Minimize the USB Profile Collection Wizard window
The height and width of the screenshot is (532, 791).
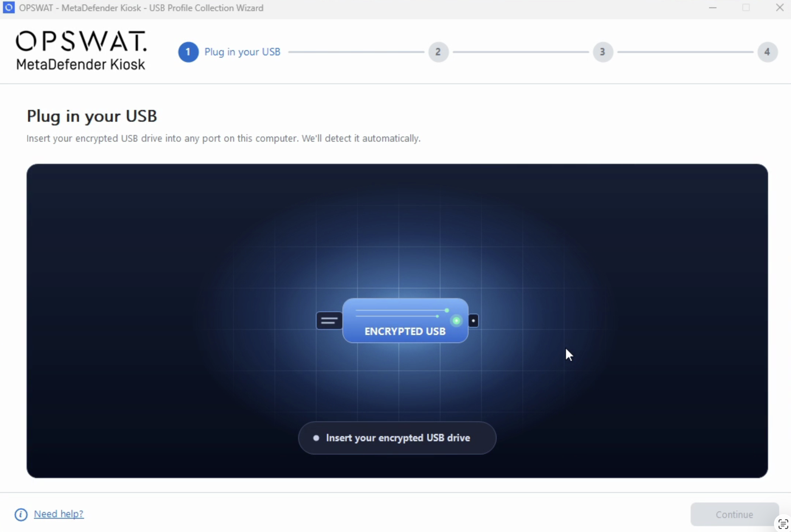pos(713,8)
